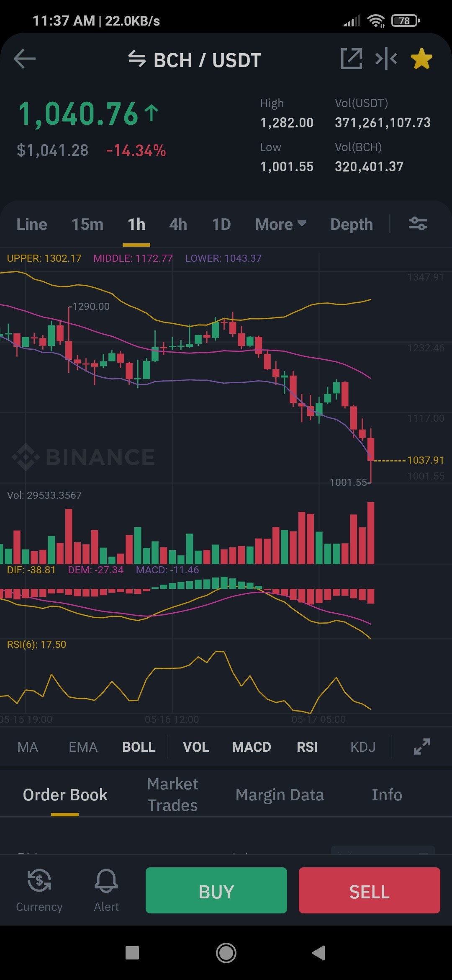
Task: Tap the swap pair icon beside BCH
Action: point(137,59)
